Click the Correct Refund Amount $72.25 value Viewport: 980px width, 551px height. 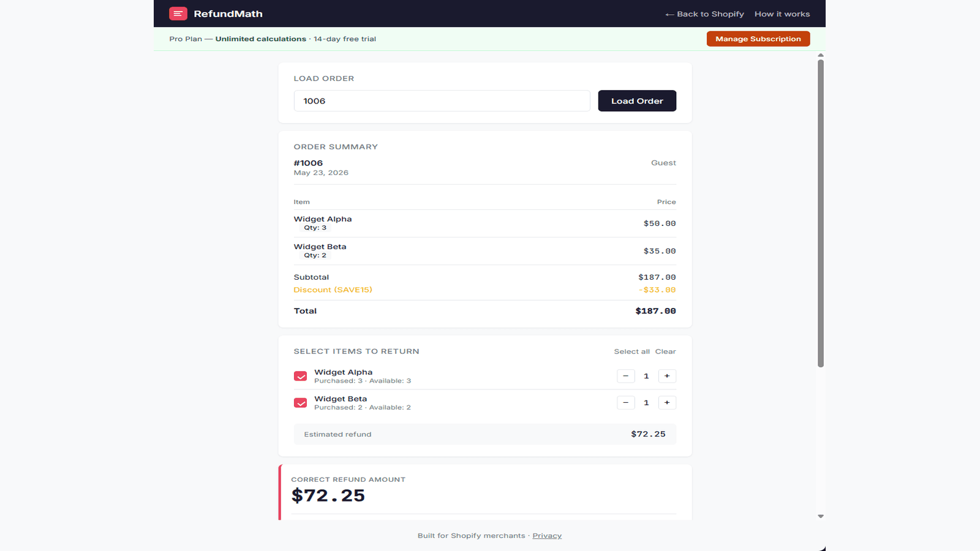pos(328,496)
